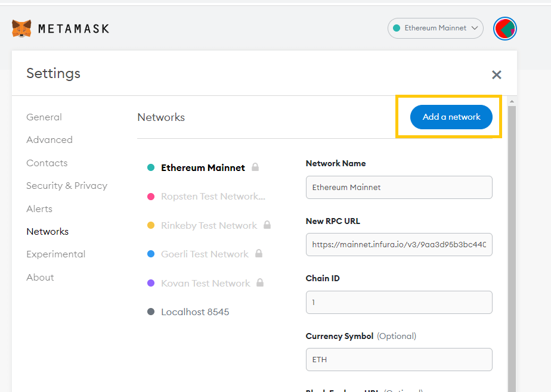551x392 pixels.
Task: Open Alerts settings tab
Action: 39,209
